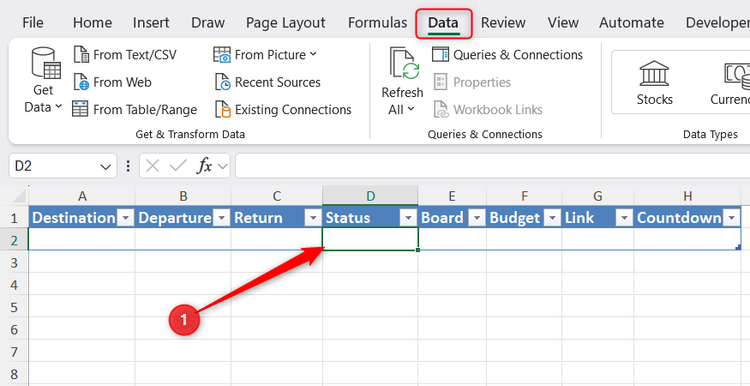Import data From Web
Image resolution: width=750 pixels, height=386 pixels.
112,82
